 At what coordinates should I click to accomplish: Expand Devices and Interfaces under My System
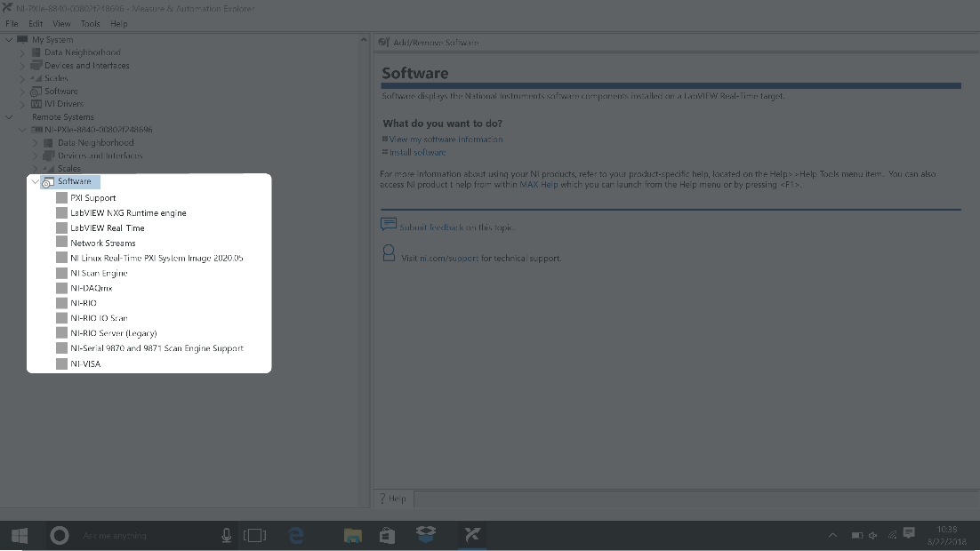coord(23,66)
